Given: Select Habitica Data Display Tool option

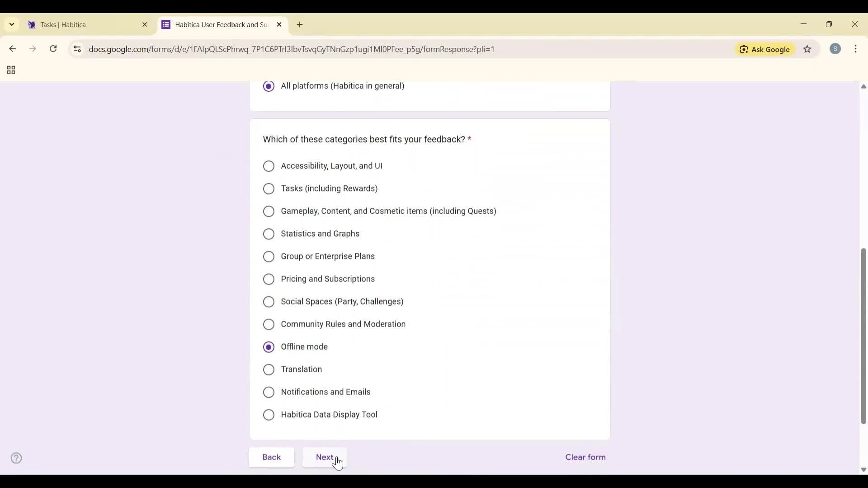Looking at the screenshot, I should [269, 415].
